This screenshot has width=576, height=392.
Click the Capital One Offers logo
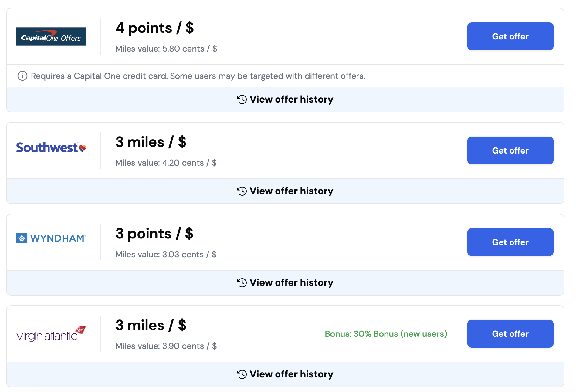(x=51, y=36)
